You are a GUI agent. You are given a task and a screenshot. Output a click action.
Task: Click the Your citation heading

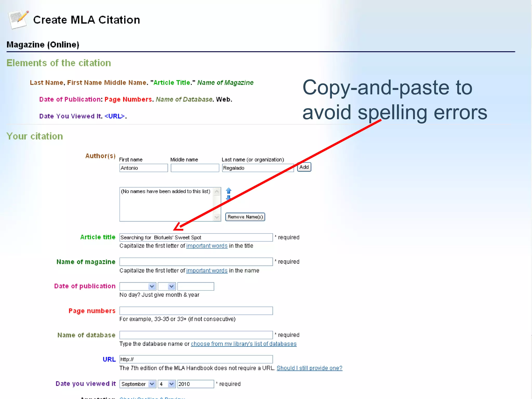click(35, 136)
